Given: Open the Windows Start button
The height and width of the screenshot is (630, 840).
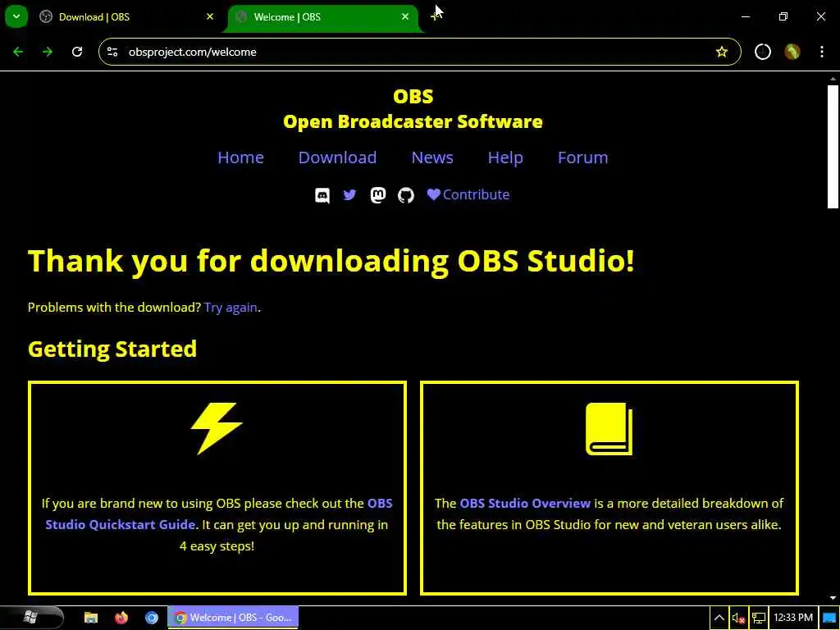Looking at the screenshot, I should [x=30, y=618].
